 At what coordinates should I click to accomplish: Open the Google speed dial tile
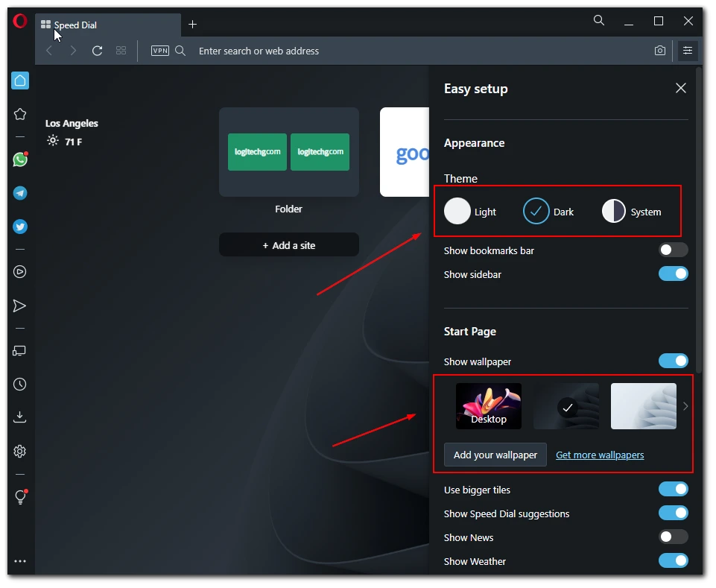tap(405, 152)
